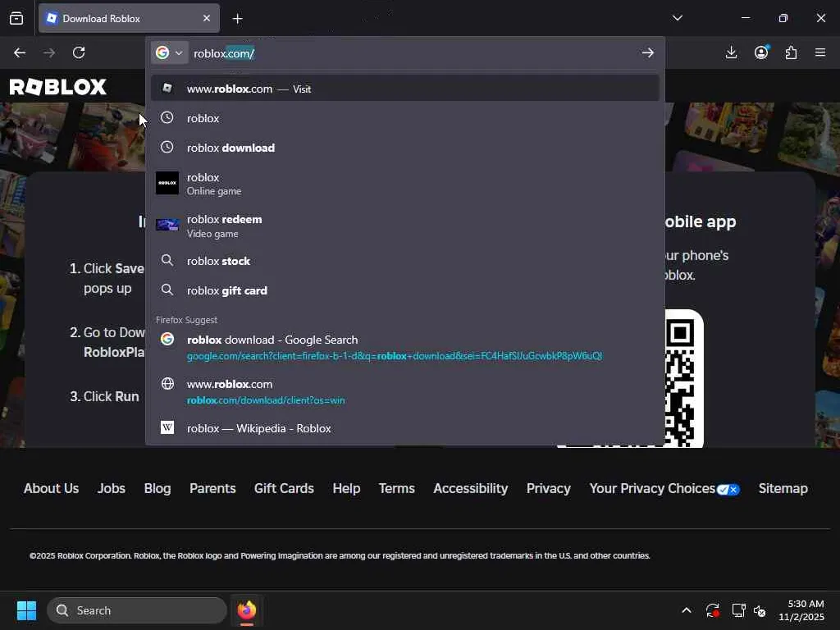Close the Download Roblox tab

click(207, 18)
